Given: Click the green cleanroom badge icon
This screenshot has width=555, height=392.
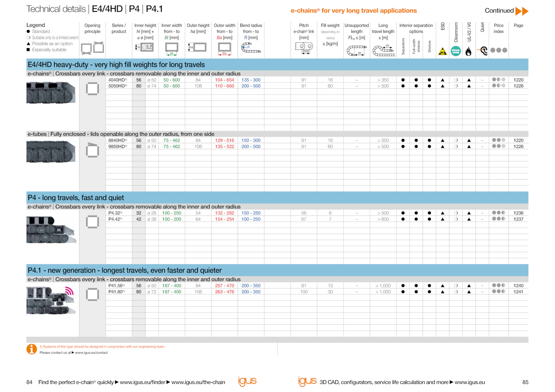Looking at the screenshot, I should [456, 51].
